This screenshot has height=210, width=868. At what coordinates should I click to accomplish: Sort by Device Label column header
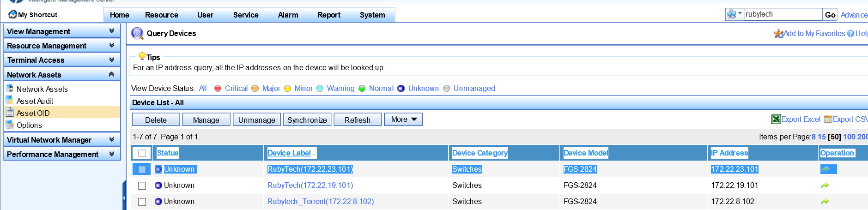click(289, 153)
